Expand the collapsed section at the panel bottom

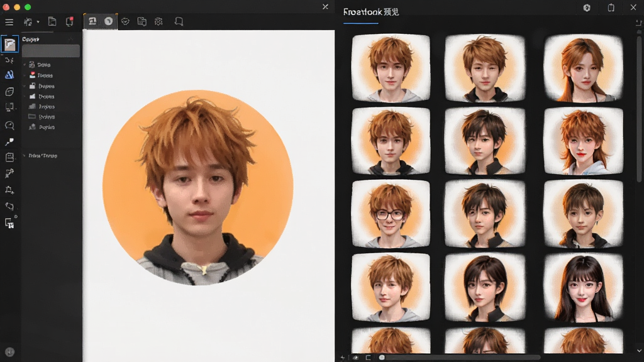click(25, 156)
